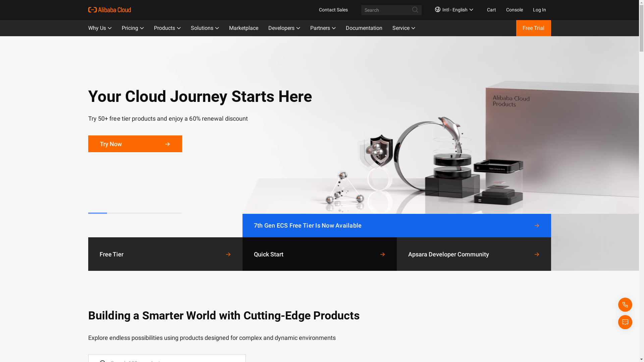Click the Log In link
The height and width of the screenshot is (362, 644).
pyautogui.click(x=539, y=10)
